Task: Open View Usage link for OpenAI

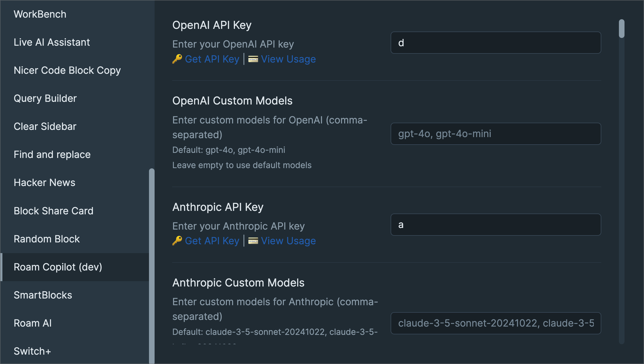Action: 288,59
